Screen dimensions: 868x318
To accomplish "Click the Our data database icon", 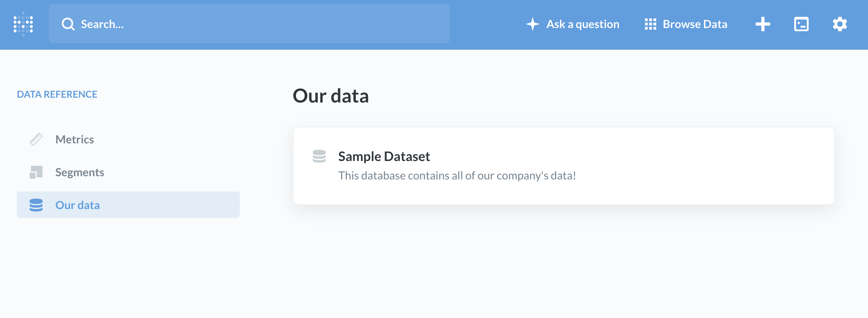I will tap(36, 205).
